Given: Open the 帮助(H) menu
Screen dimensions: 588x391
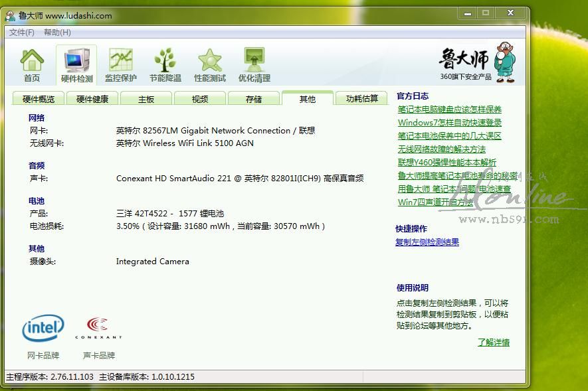Looking at the screenshot, I should point(57,33).
